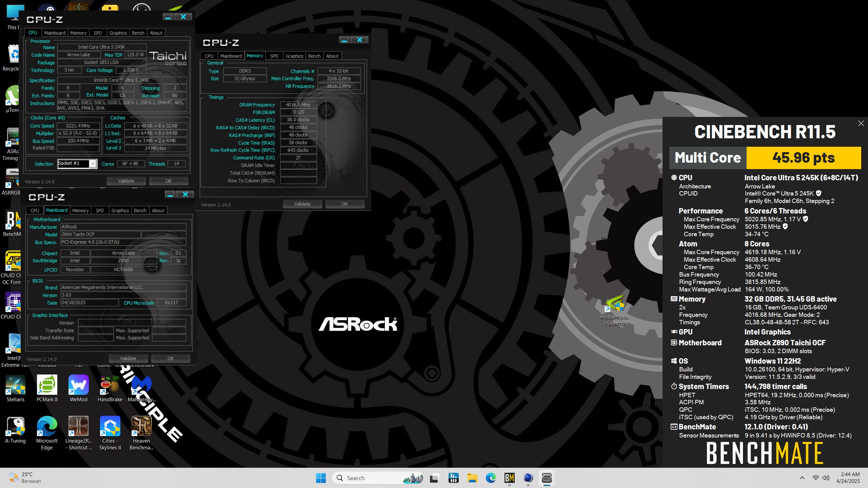This screenshot has width=868, height=488.
Task: Click OK in the Memory CPU-Z window
Action: (x=345, y=204)
